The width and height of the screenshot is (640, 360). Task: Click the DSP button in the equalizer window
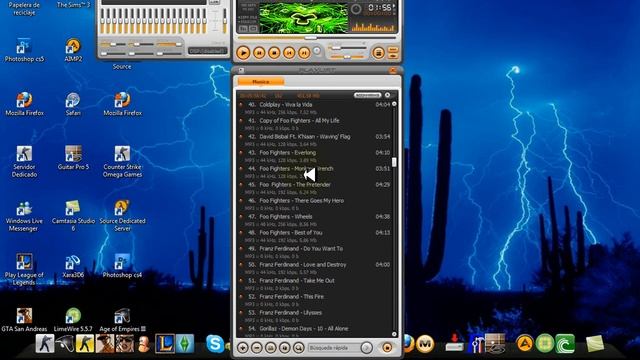pos(207,51)
